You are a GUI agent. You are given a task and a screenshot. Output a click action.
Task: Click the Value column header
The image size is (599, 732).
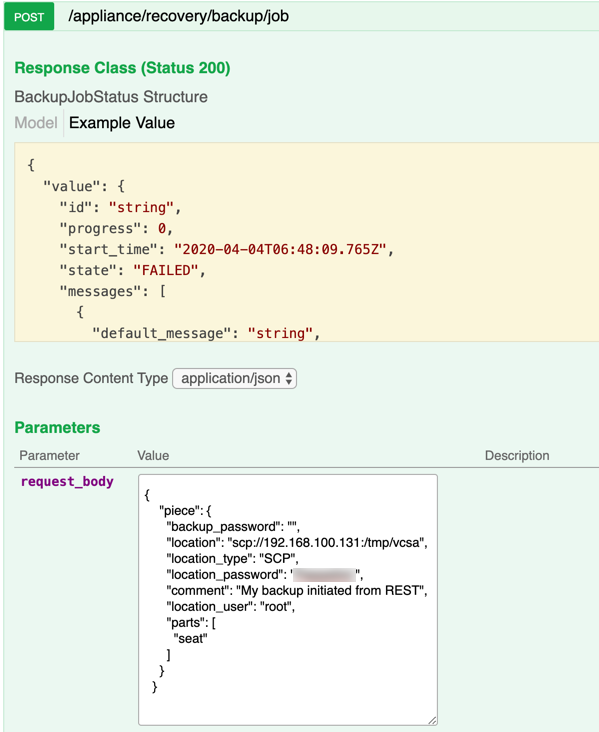coord(153,456)
